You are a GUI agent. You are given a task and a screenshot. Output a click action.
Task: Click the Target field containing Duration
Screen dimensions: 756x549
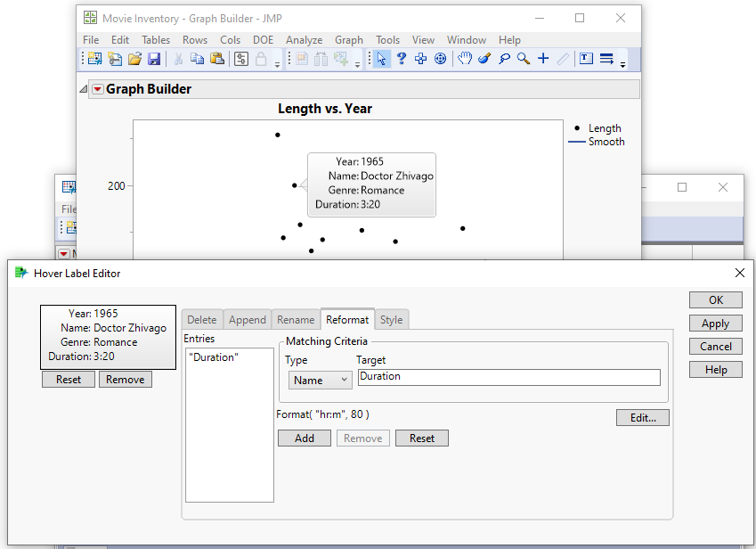508,379
